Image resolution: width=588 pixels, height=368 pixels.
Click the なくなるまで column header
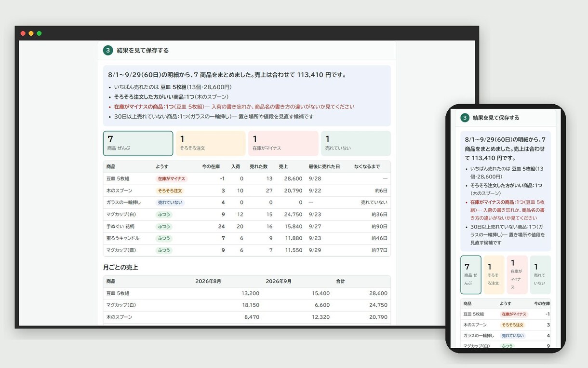click(367, 166)
